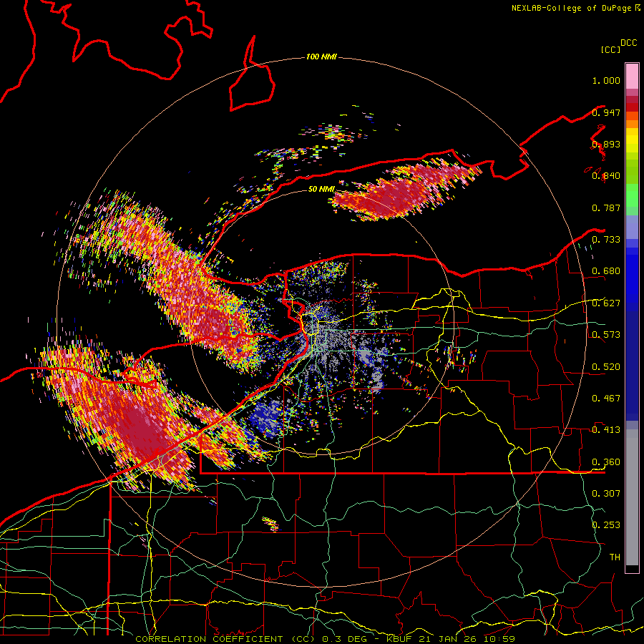Click the 0.840 scale value
Viewport: 644px width, 644px height.
606,176
